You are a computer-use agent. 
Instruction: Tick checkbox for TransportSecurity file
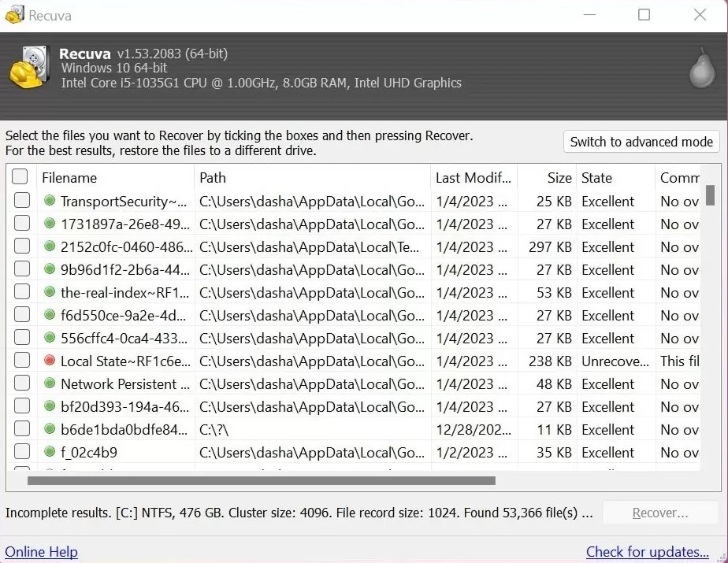coord(22,201)
